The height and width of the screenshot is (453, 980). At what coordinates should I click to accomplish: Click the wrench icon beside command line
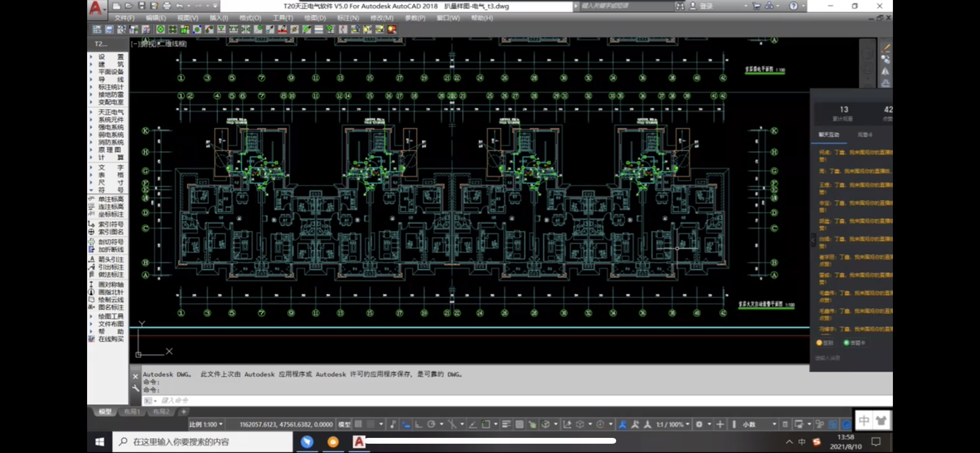[x=135, y=388]
